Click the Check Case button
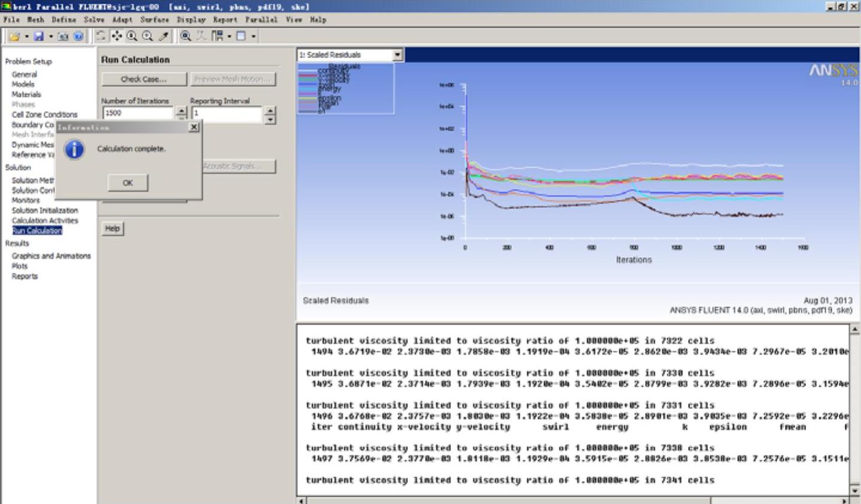 pos(144,79)
